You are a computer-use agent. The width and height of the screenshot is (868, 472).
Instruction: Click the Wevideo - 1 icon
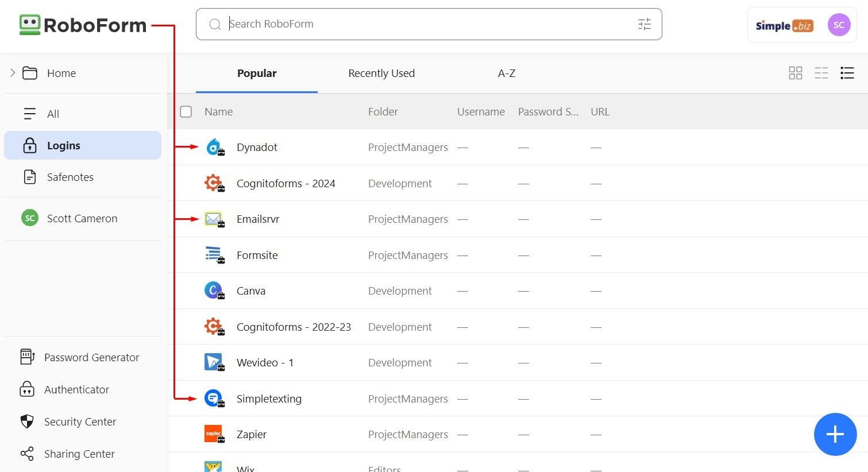click(214, 363)
